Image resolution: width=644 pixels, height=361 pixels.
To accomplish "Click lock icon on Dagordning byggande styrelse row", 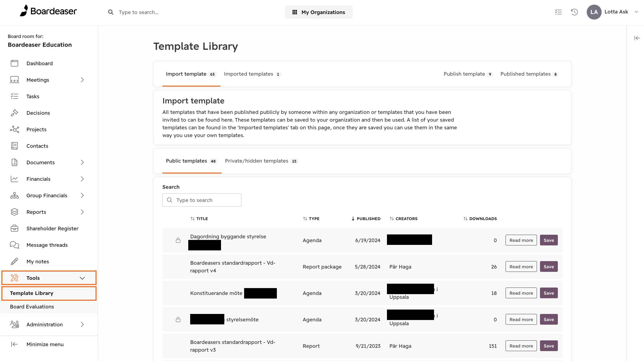I will 178,240.
